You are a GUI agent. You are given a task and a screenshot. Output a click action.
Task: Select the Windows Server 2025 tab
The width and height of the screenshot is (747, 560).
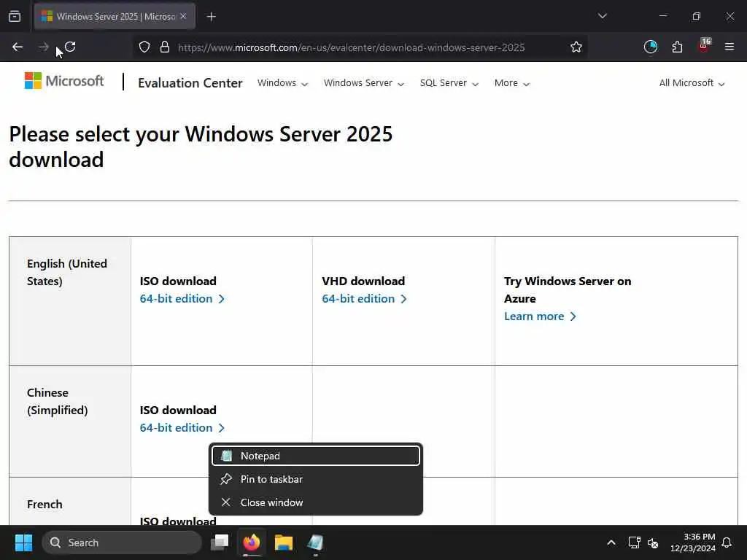[x=115, y=16]
